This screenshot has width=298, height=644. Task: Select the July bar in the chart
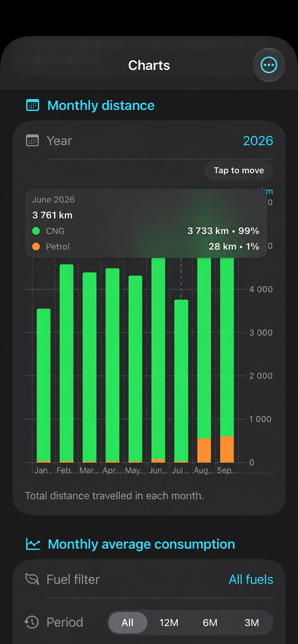(x=181, y=381)
